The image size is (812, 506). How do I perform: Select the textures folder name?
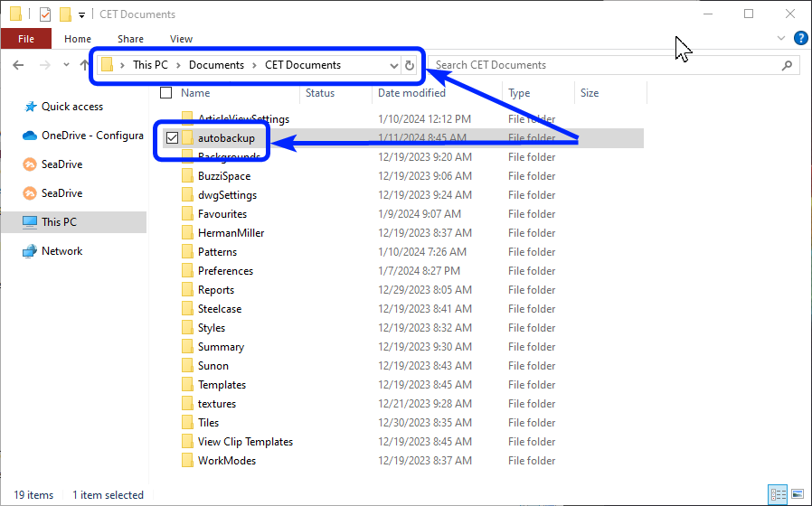click(x=216, y=404)
